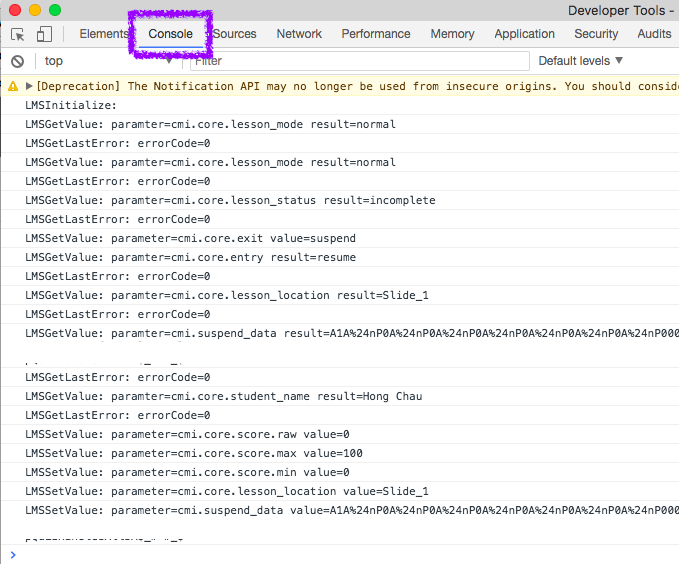Open the Performance tab
The height and width of the screenshot is (564, 679).
click(x=376, y=34)
